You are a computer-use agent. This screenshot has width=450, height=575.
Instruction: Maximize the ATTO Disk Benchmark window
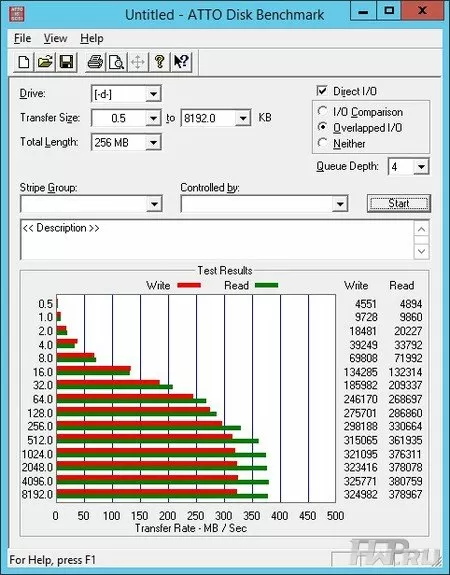[389, 11]
